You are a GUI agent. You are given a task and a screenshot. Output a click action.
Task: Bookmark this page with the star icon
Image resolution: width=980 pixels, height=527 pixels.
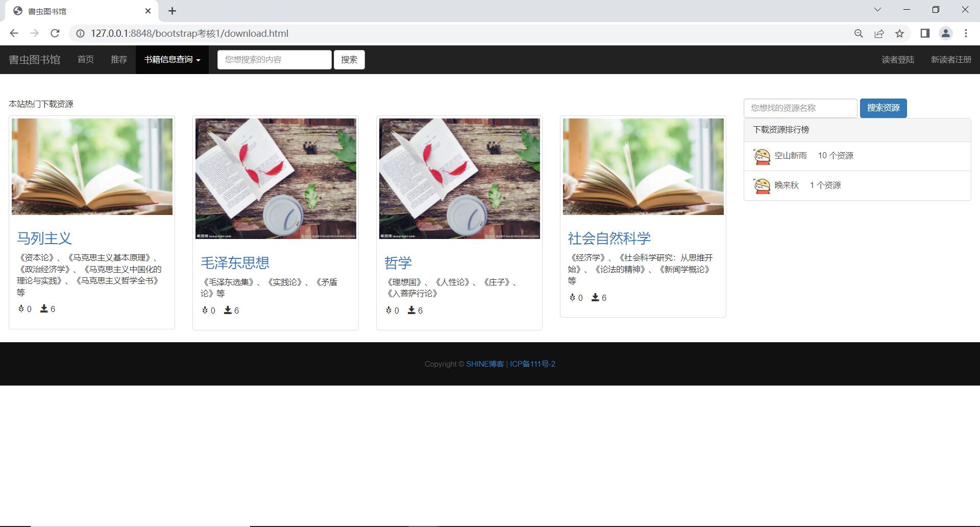[899, 33]
